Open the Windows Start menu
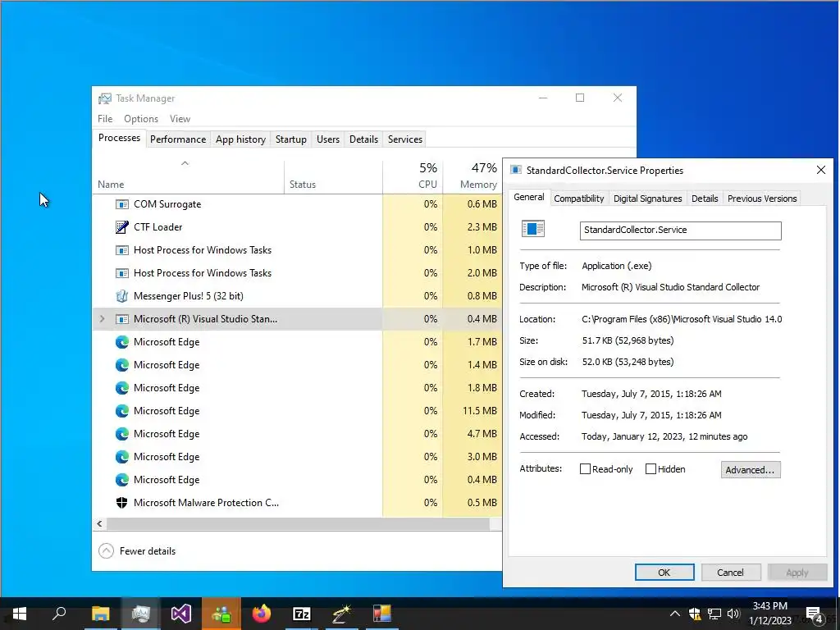This screenshot has height=630, width=840. pyautogui.click(x=20, y=614)
